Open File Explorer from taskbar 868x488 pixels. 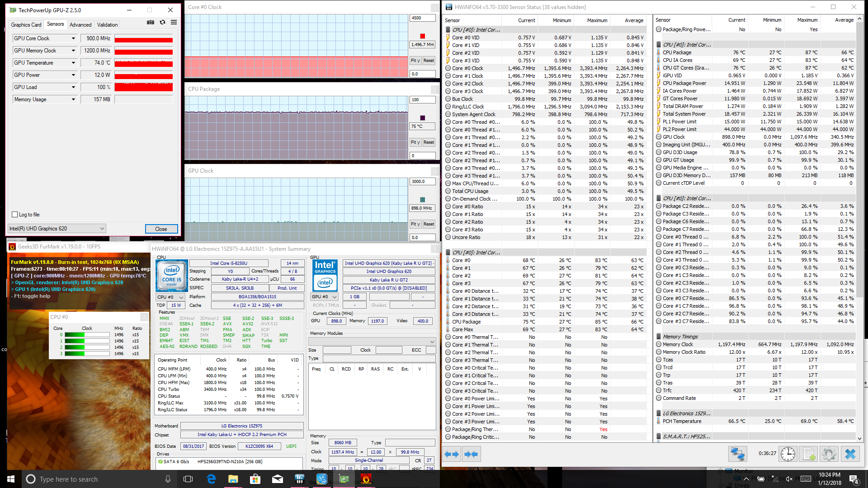[x=233, y=479]
